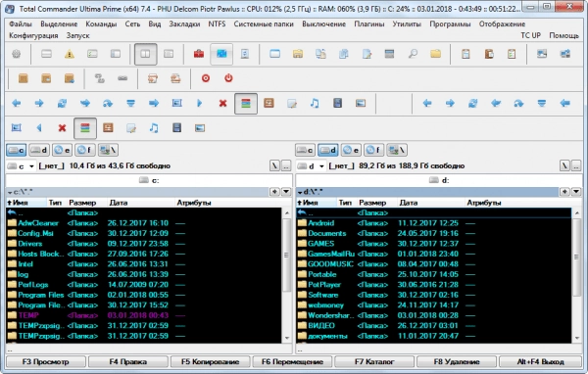Screen dimensions: 588x374
Task: Click the clipboard icon with green checklist
Action: pyautogui.click(x=512, y=54)
